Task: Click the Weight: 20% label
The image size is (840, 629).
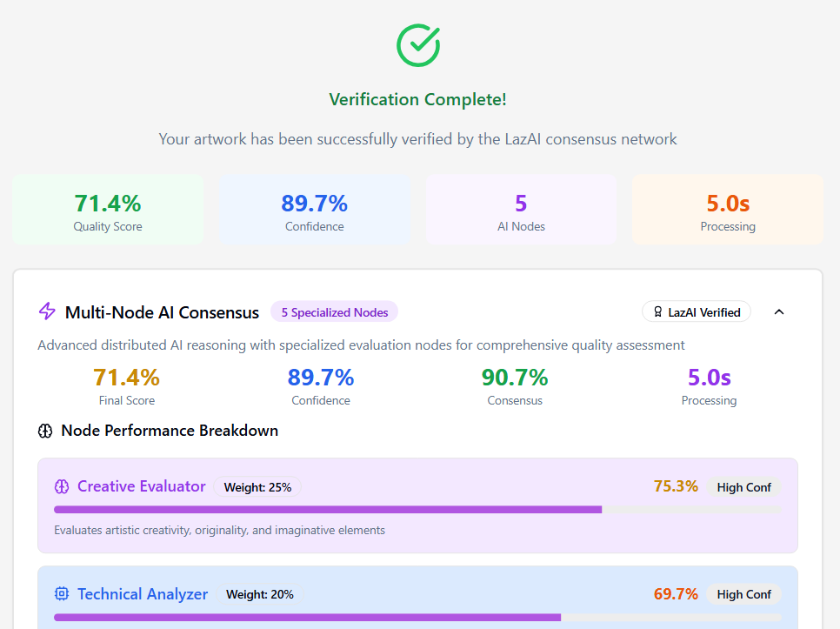Action: pos(260,594)
